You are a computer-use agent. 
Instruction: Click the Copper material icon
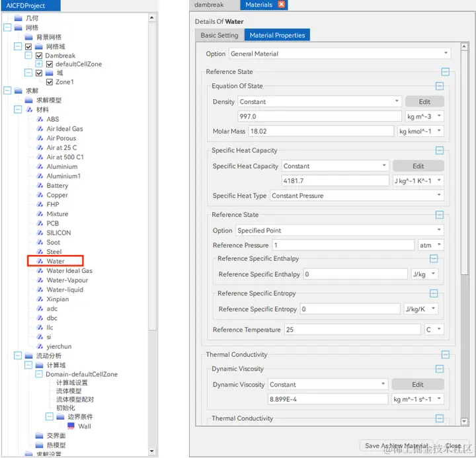(40, 194)
